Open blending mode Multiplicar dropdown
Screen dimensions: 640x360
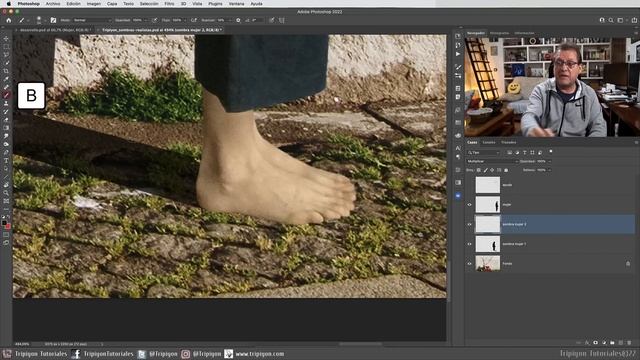point(492,161)
